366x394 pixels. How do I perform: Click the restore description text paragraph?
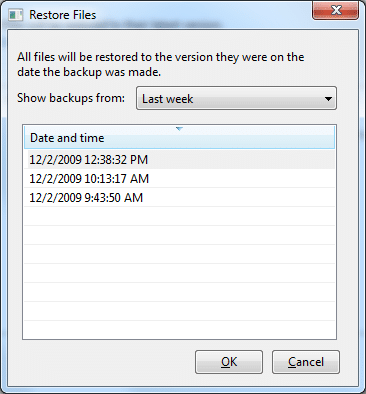[161, 64]
